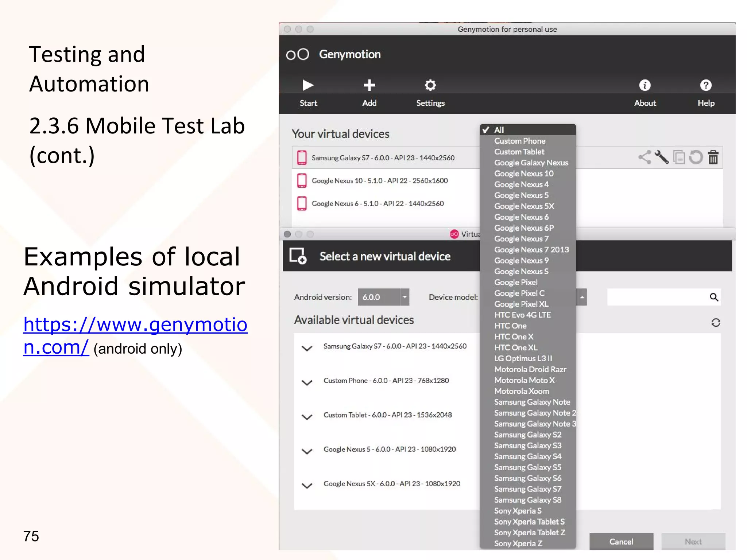The image size is (747, 560).
Task: Click the share icon for Samsung Galaxy S7
Action: coord(645,157)
